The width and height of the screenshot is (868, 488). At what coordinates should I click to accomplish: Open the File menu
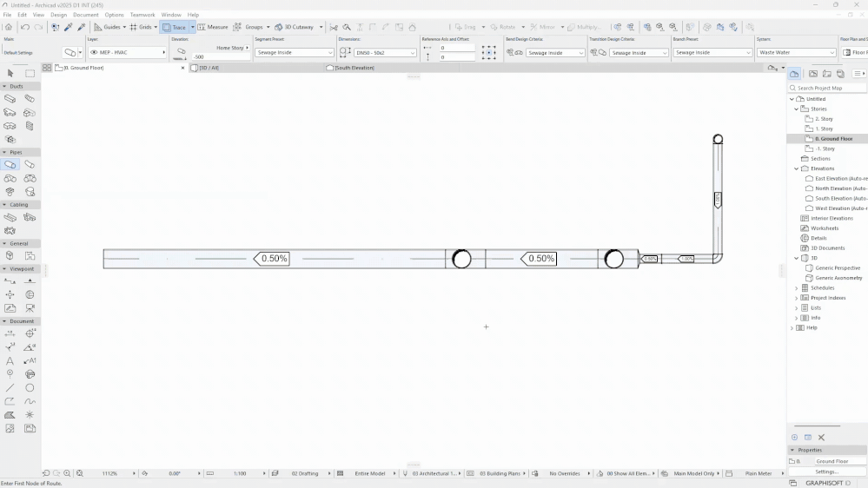[x=7, y=15]
